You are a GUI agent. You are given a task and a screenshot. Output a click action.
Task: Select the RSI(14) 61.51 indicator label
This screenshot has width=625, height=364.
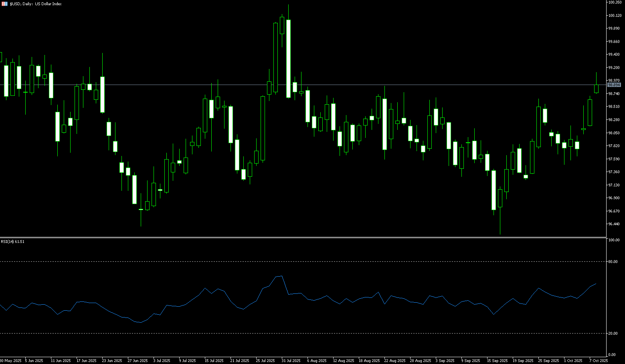coord(12,242)
